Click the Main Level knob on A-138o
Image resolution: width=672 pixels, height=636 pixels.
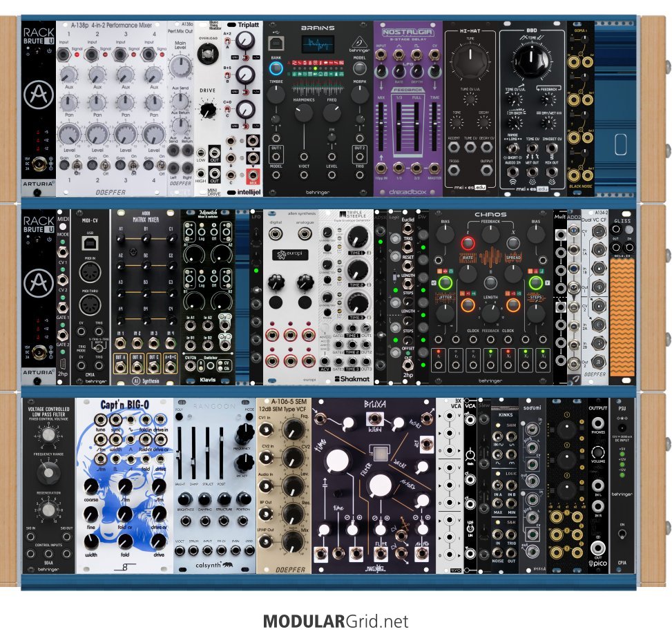[x=180, y=66]
